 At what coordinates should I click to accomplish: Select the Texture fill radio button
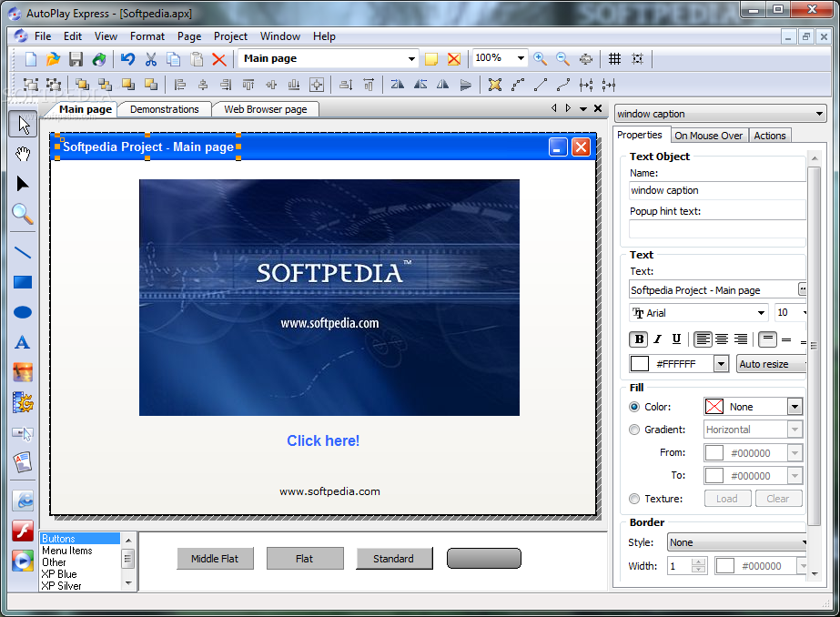click(634, 499)
